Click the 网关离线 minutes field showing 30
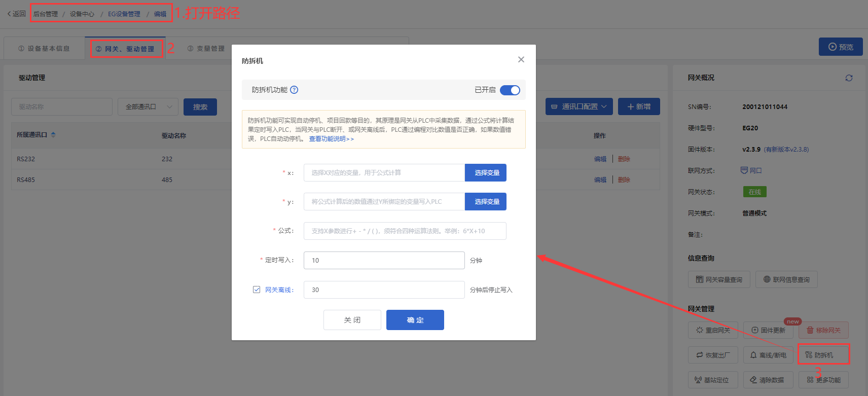This screenshot has width=868, height=396. coord(384,290)
